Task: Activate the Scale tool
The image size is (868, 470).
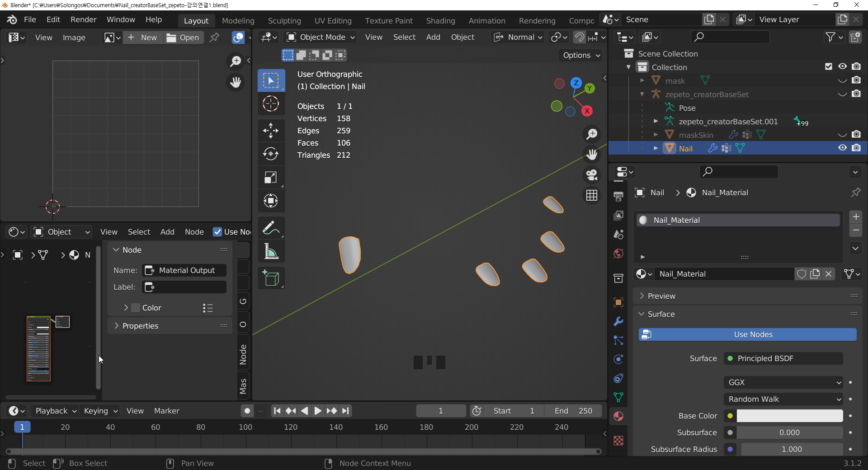Action: click(x=271, y=178)
